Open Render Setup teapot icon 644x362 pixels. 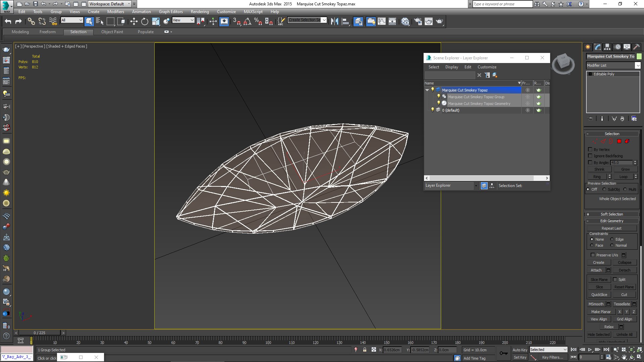click(x=418, y=21)
